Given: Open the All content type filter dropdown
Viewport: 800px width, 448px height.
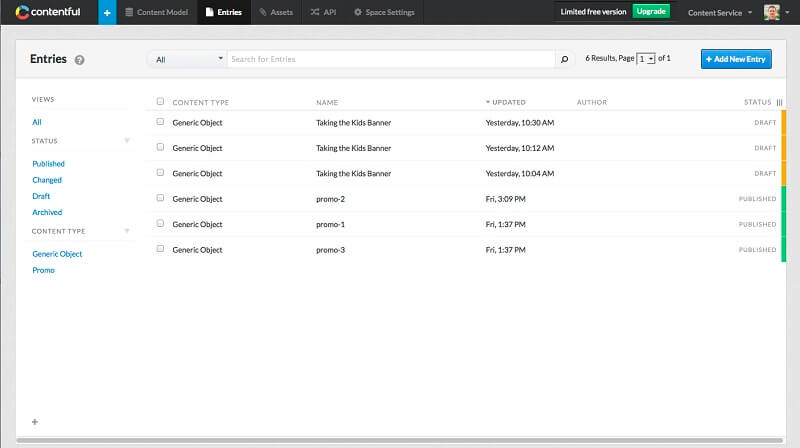Looking at the screenshot, I should click(188, 59).
